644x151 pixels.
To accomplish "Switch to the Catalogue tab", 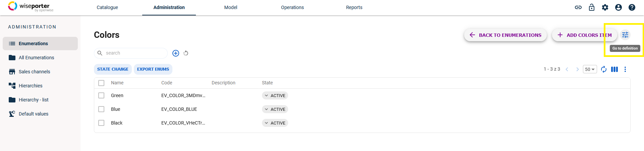I will click(107, 7).
